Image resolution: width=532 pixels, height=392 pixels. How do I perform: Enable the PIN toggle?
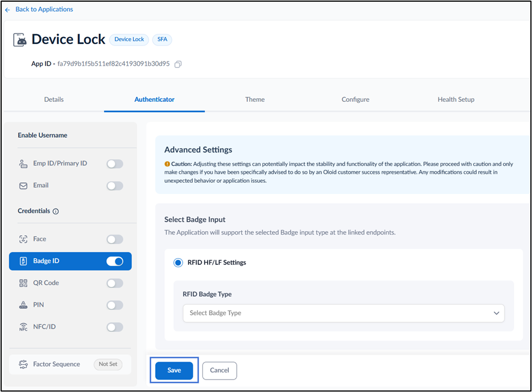(x=115, y=305)
